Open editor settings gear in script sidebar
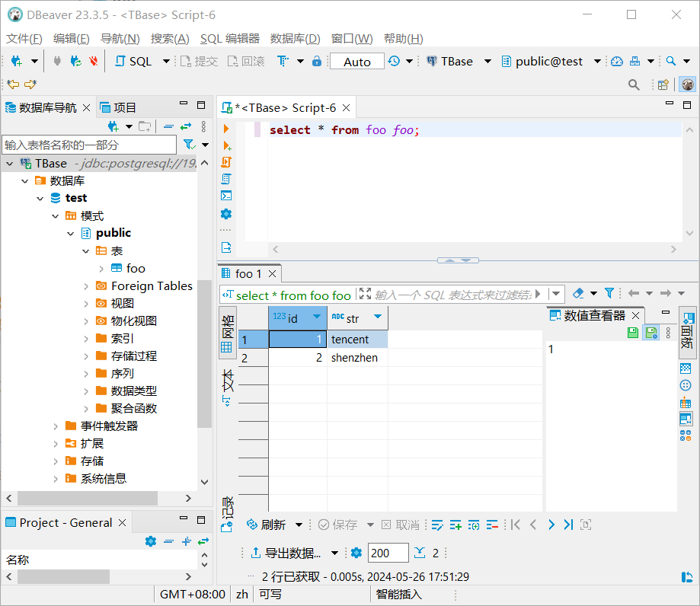The image size is (700, 606). [x=226, y=214]
